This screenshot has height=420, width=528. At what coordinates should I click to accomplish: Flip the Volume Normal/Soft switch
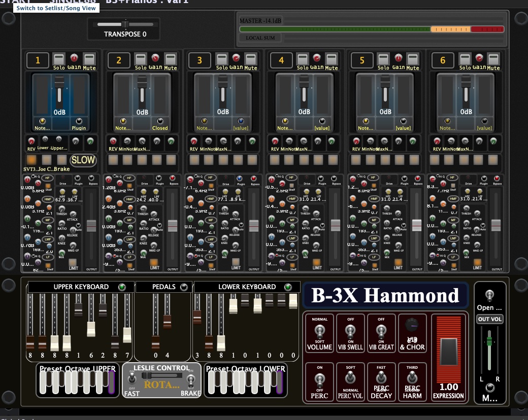tap(319, 331)
